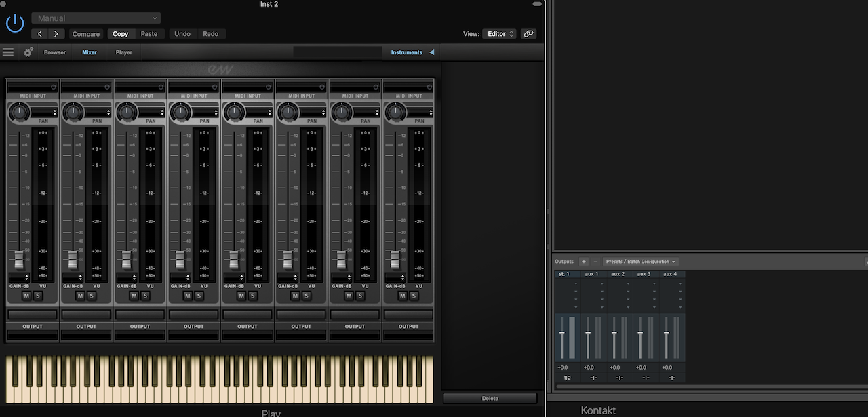868x417 pixels.
Task: Add a new output with plus icon
Action: [583, 262]
